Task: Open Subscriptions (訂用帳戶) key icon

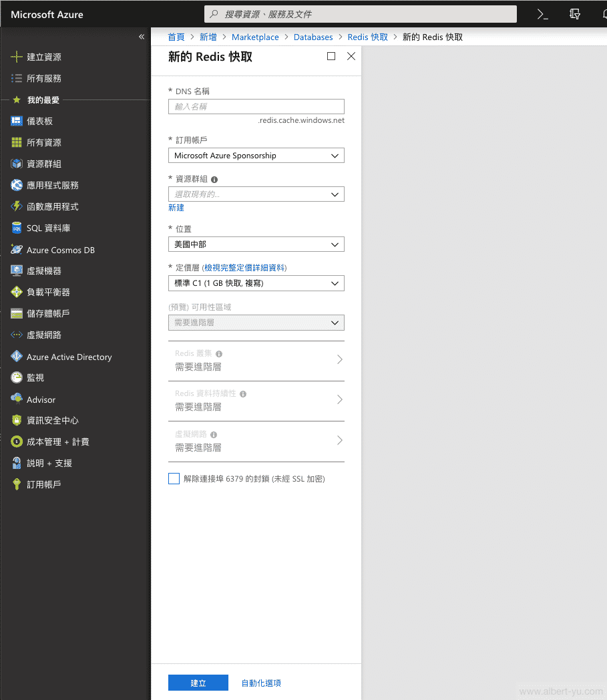Action: pyautogui.click(x=17, y=484)
